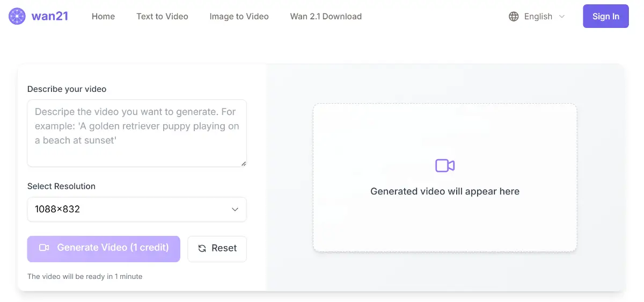The height and width of the screenshot is (302, 644).
Task: Click the globe language icon
Action: [x=514, y=17]
